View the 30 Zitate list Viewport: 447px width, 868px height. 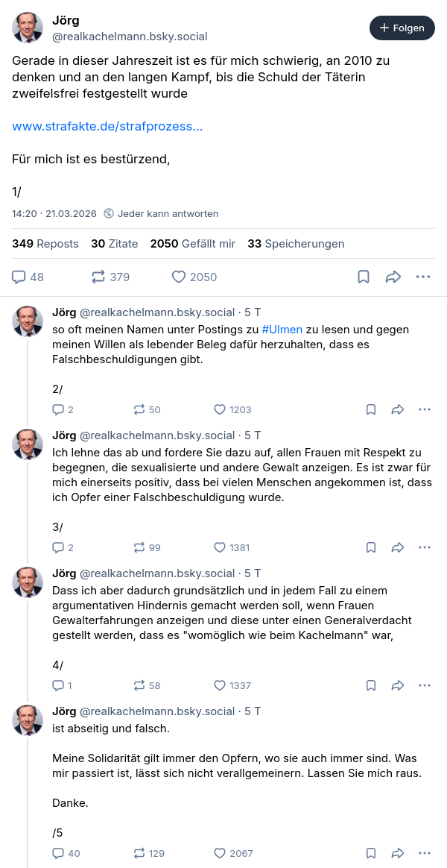coord(114,243)
